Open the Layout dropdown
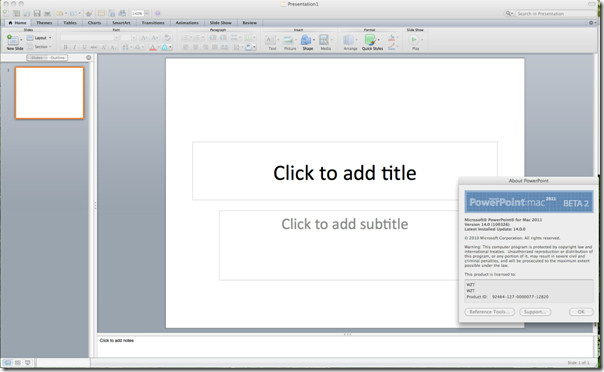 pos(39,38)
